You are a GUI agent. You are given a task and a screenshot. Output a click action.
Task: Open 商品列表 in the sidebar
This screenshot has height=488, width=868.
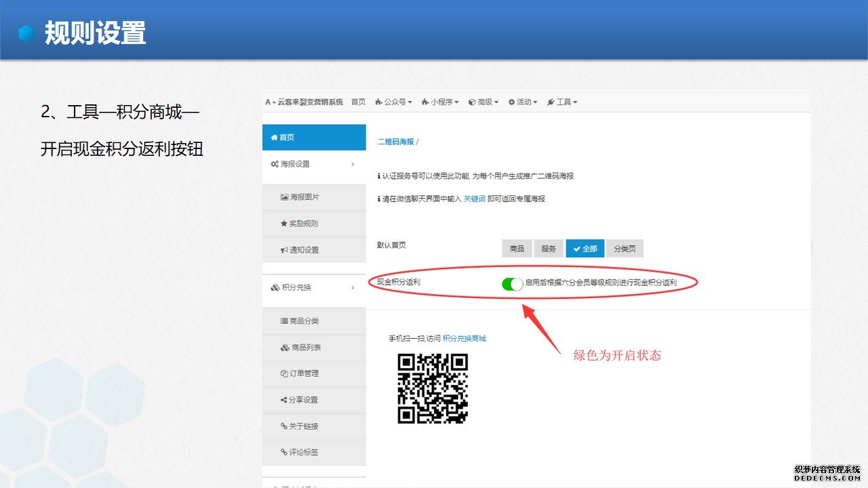314,348
